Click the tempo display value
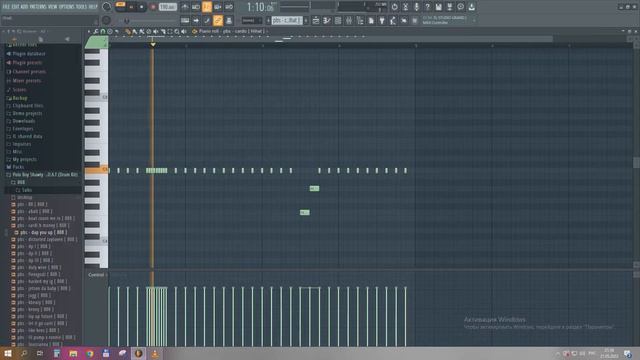640x360 pixels. click(x=167, y=7)
